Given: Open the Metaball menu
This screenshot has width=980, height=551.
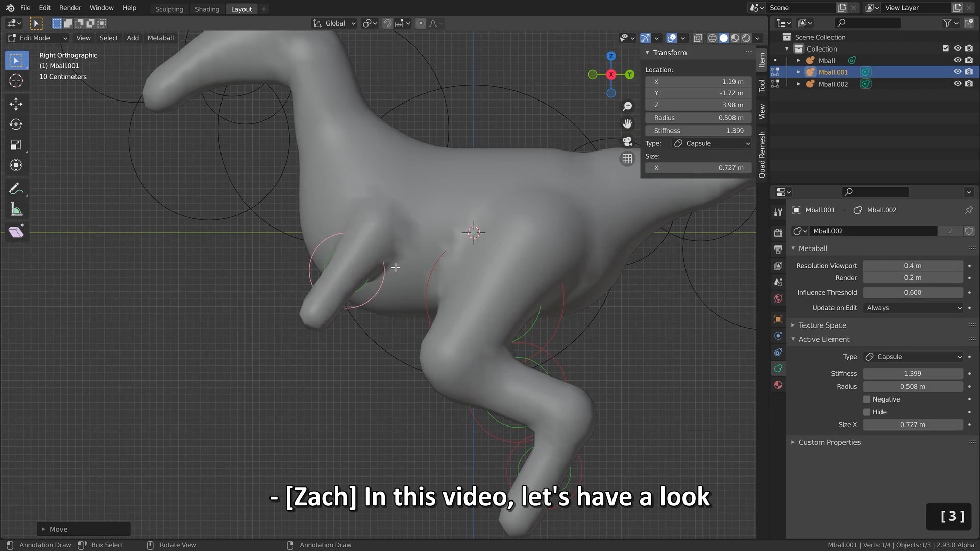Looking at the screenshot, I should (x=160, y=38).
